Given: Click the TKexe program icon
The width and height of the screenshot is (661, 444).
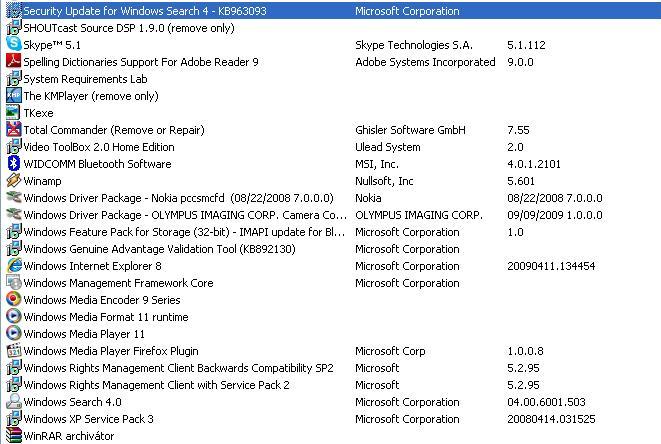Looking at the screenshot, I should pos(13,112).
